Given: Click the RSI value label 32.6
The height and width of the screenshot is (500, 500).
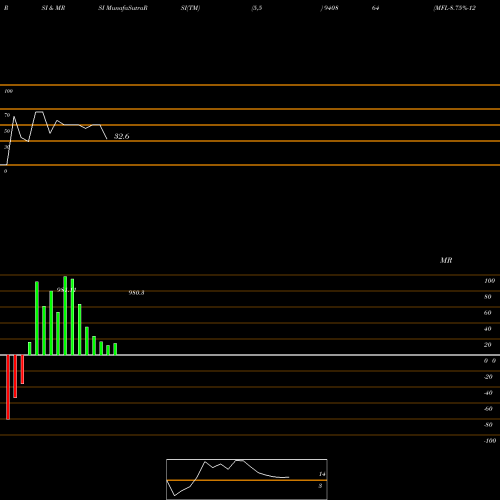Looking at the screenshot, I should coord(122,136).
